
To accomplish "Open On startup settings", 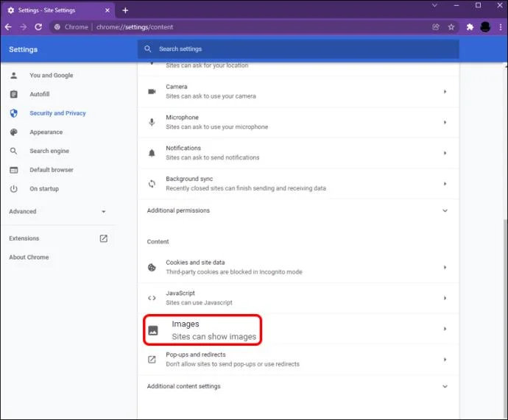I will coord(44,188).
